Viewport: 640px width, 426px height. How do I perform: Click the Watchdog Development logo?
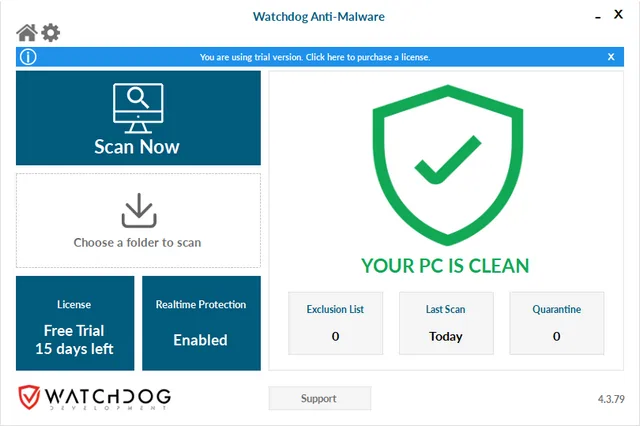pos(94,397)
